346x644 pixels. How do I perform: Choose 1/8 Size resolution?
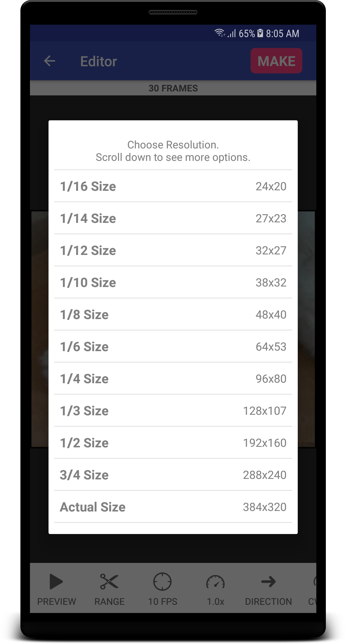pos(173,315)
